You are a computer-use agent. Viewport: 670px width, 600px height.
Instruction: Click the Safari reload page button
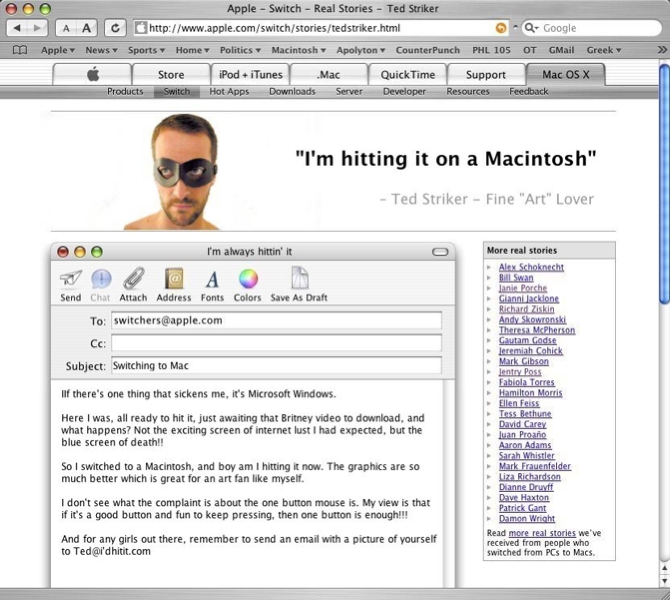[115, 28]
